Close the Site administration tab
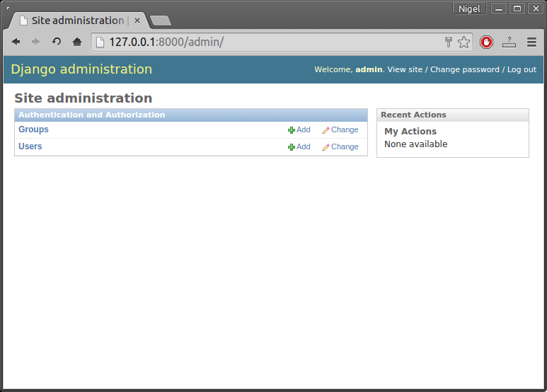The width and height of the screenshot is (547, 392). [137, 21]
